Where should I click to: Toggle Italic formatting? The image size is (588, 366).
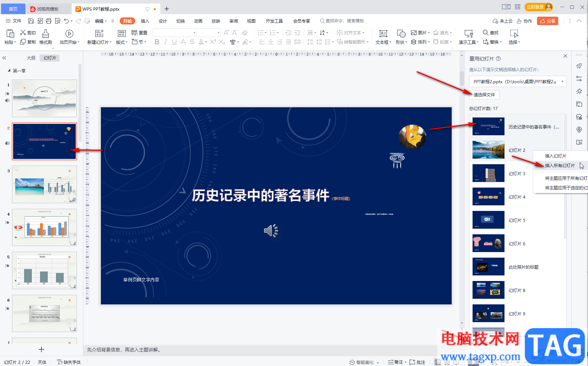tap(165, 42)
